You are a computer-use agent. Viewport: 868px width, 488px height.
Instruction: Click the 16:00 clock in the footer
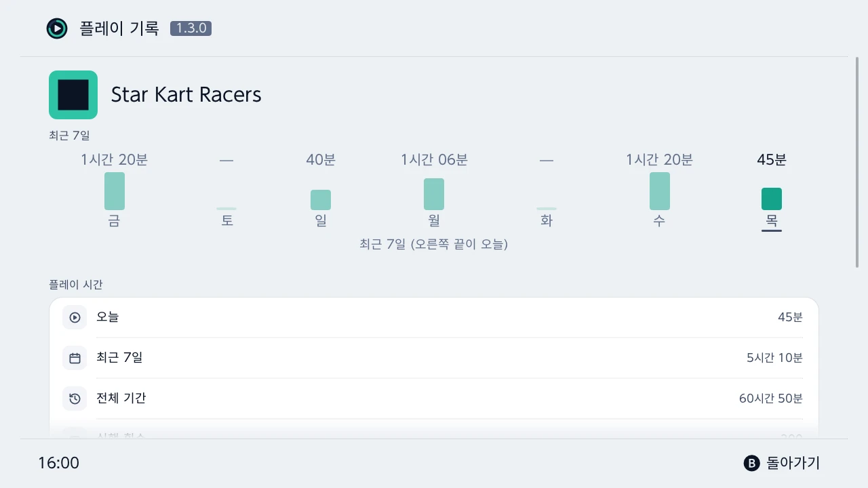click(58, 463)
